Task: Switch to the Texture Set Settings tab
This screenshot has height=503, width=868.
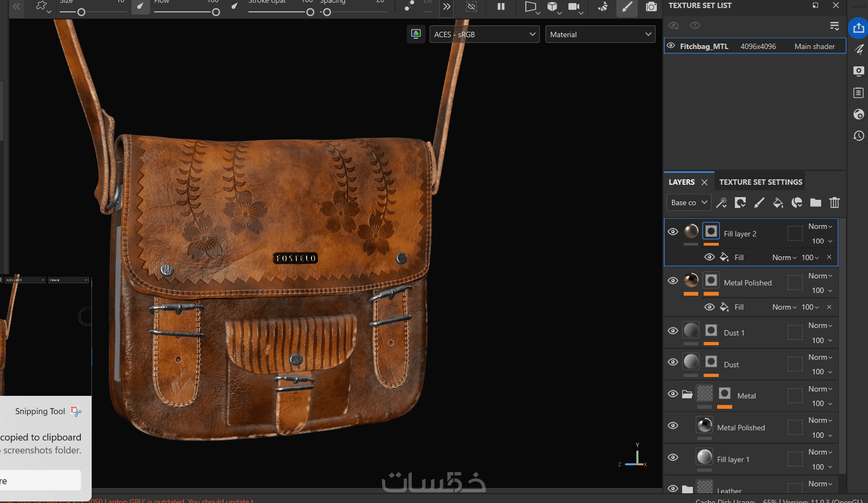Action: click(x=760, y=182)
